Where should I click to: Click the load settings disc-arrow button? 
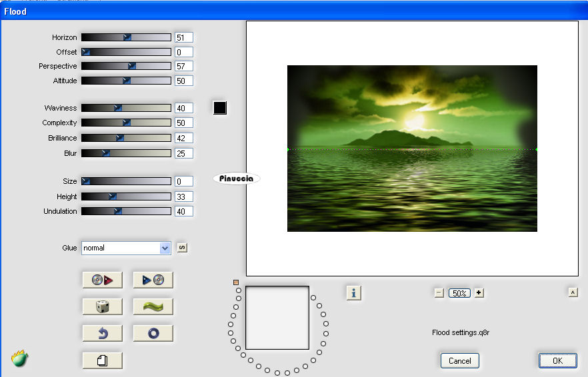(103, 280)
